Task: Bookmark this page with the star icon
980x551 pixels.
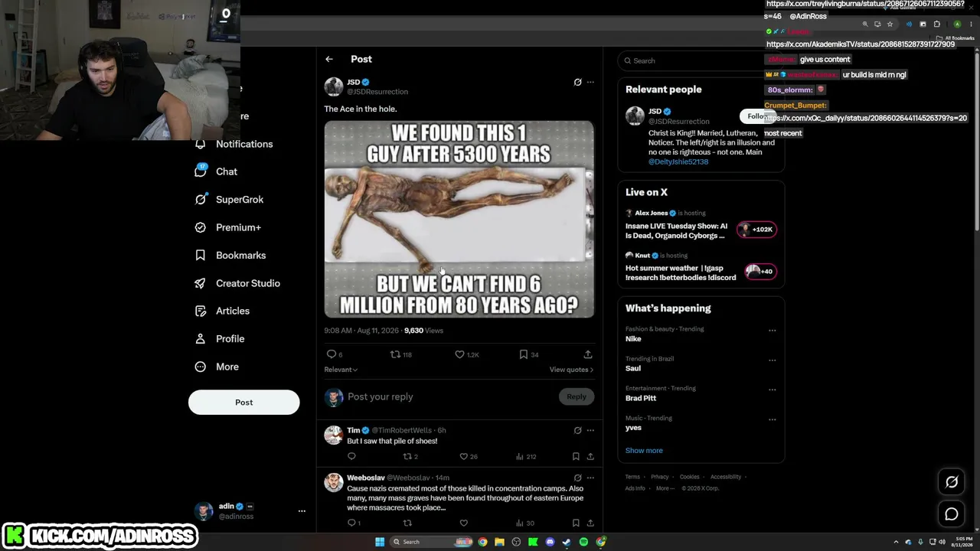Action: (890, 24)
